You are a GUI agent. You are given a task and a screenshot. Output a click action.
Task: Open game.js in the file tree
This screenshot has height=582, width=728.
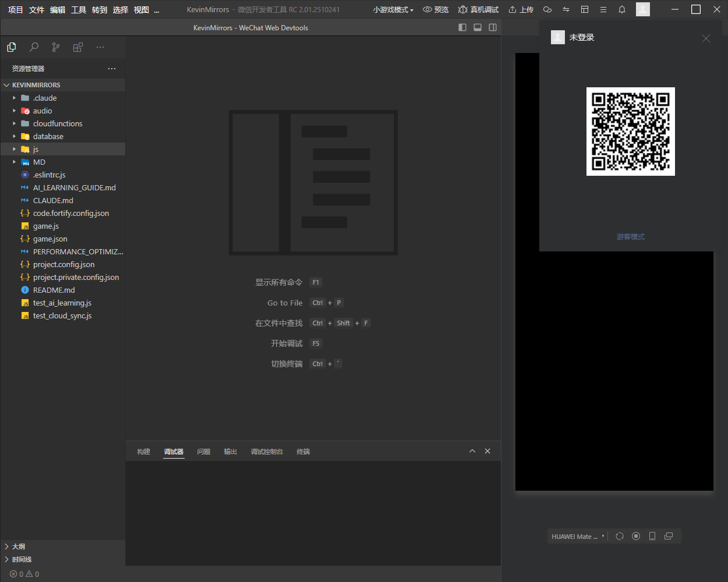click(x=46, y=226)
